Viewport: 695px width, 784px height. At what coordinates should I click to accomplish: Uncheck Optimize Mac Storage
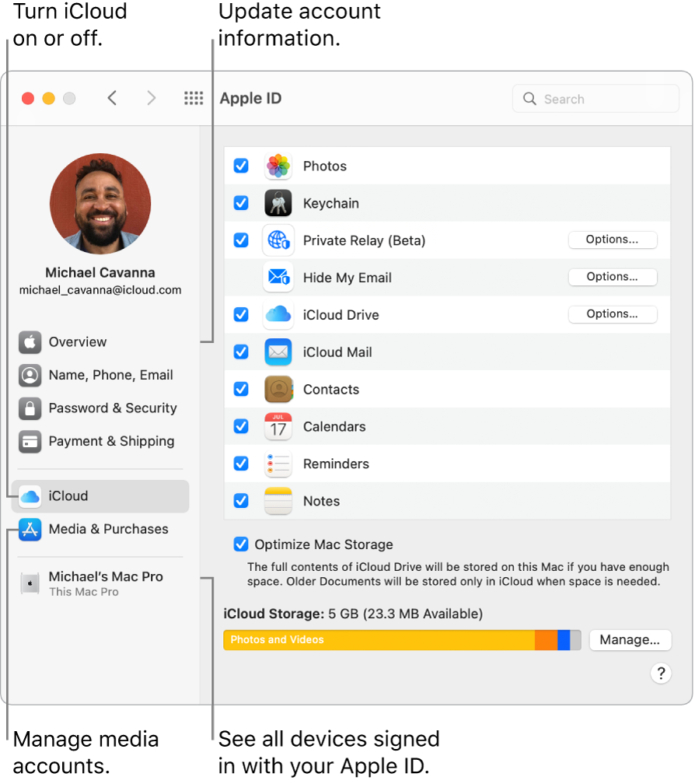[241, 544]
